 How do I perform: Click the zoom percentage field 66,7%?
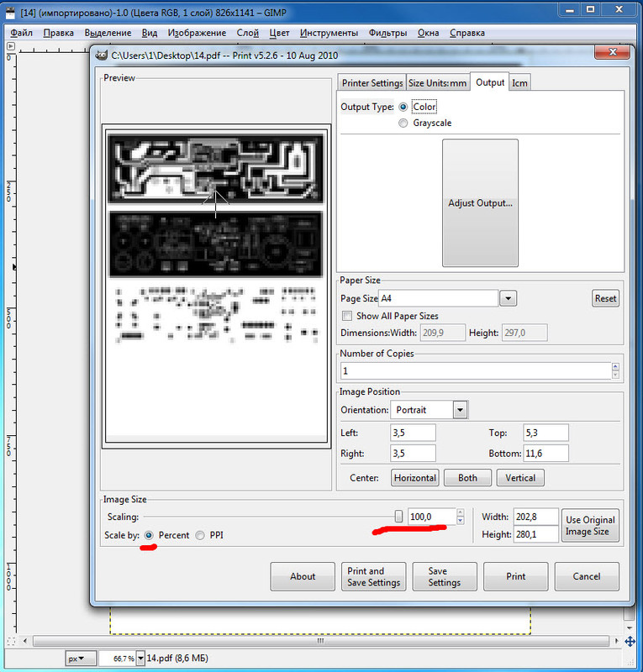coord(117,659)
